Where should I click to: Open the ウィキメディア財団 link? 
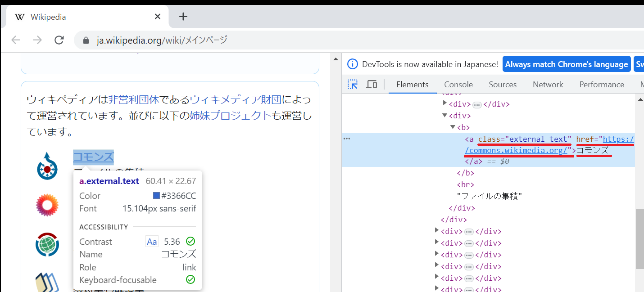tap(236, 99)
